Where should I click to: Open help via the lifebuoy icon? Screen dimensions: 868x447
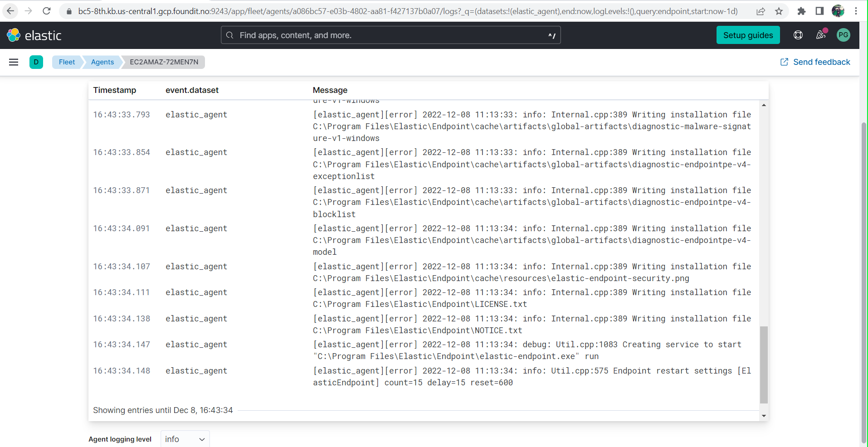[x=798, y=35]
